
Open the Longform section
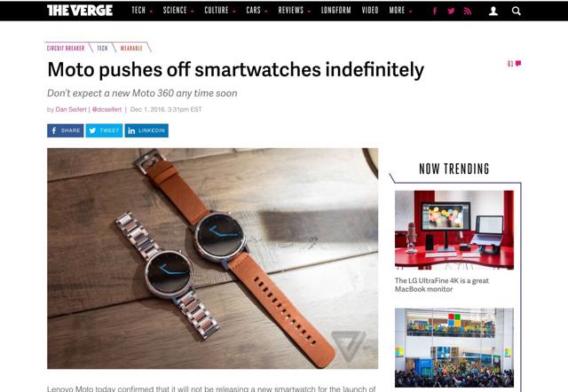click(x=336, y=11)
